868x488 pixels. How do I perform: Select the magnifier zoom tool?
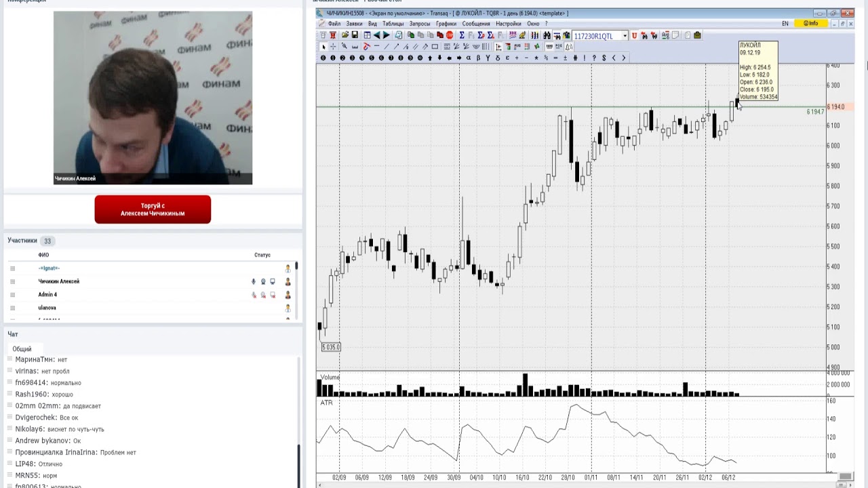tap(344, 47)
